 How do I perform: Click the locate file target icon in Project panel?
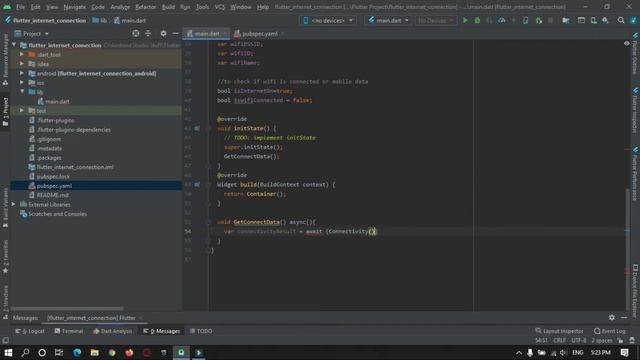136,33
